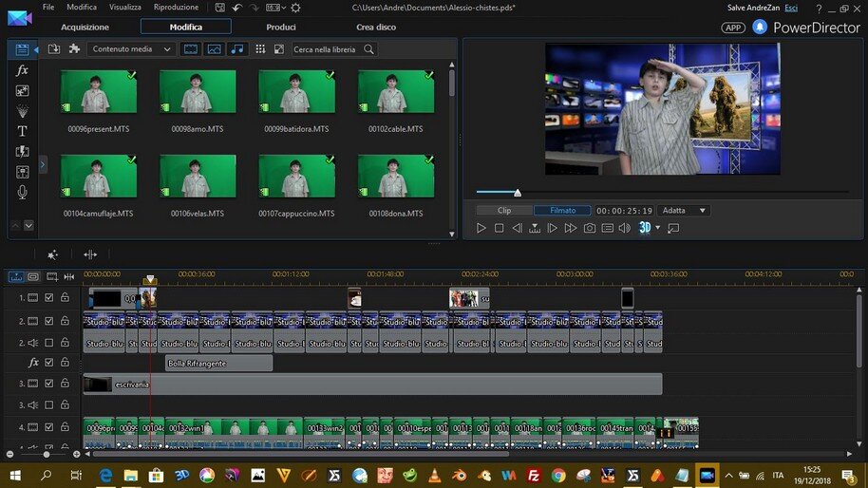
Task: Click the save project icon
Action: [219, 8]
